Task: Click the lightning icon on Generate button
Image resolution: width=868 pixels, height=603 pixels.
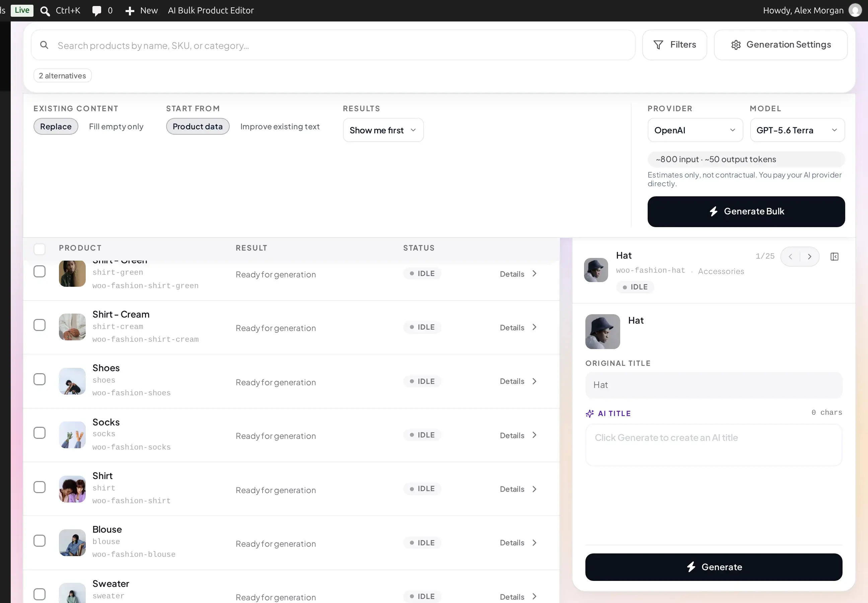Action: pyautogui.click(x=691, y=567)
